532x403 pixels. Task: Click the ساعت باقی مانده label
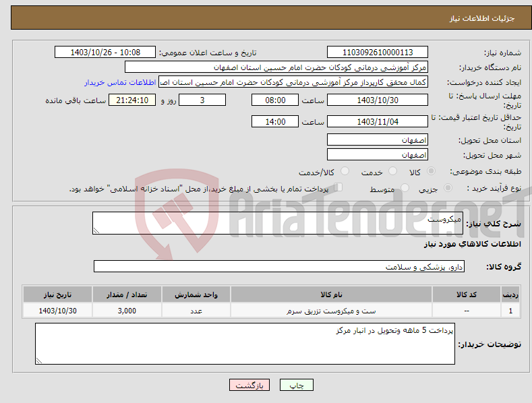coord(76,100)
